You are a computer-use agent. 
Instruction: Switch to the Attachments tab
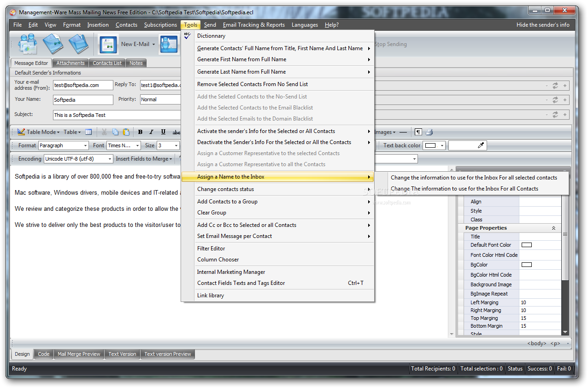[x=71, y=63]
